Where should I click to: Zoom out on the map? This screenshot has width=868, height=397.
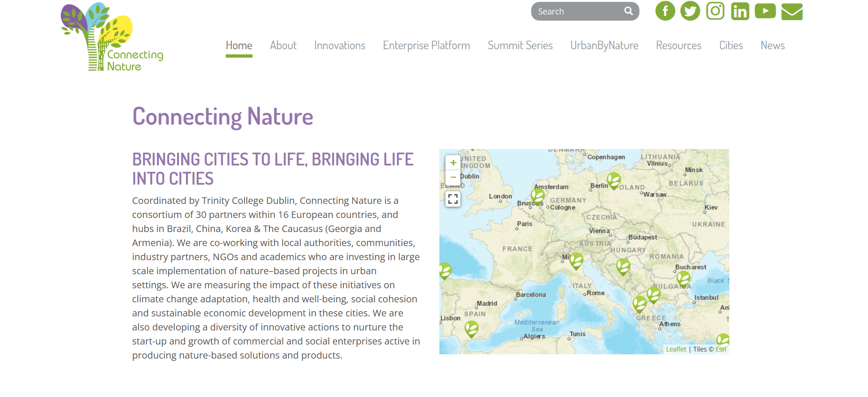pos(453,177)
